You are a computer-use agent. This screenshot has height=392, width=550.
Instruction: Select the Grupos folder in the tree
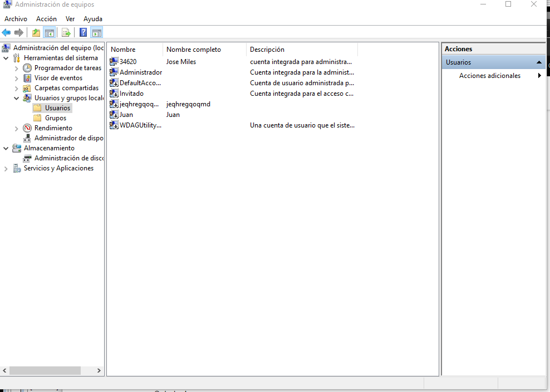coord(54,117)
